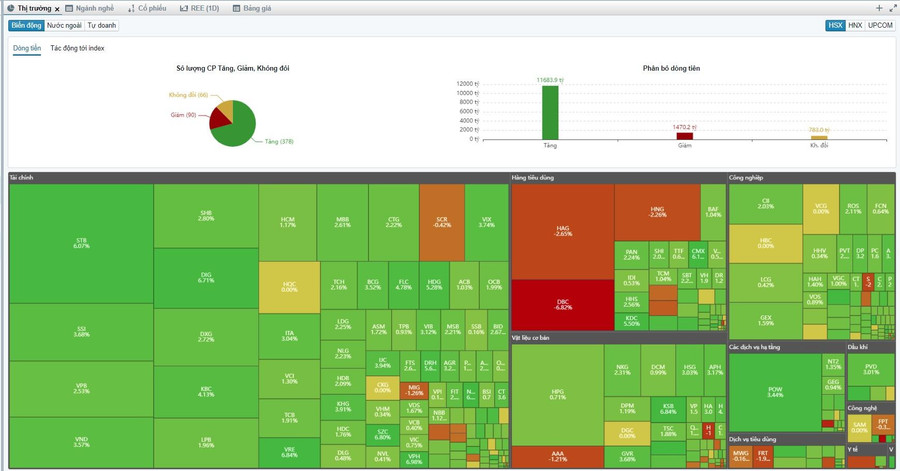Click the yellow Kh. đổi bar
The width and height of the screenshot is (900, 471).
[818, 138]
